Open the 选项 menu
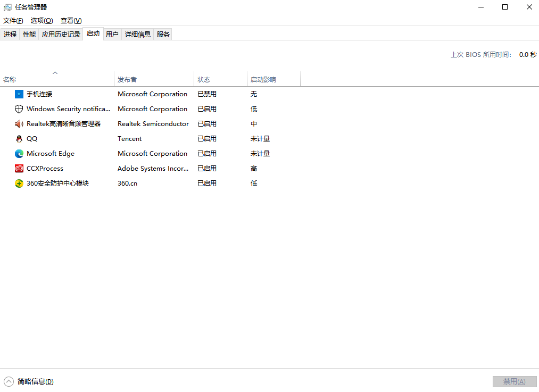 click(42, 21)
